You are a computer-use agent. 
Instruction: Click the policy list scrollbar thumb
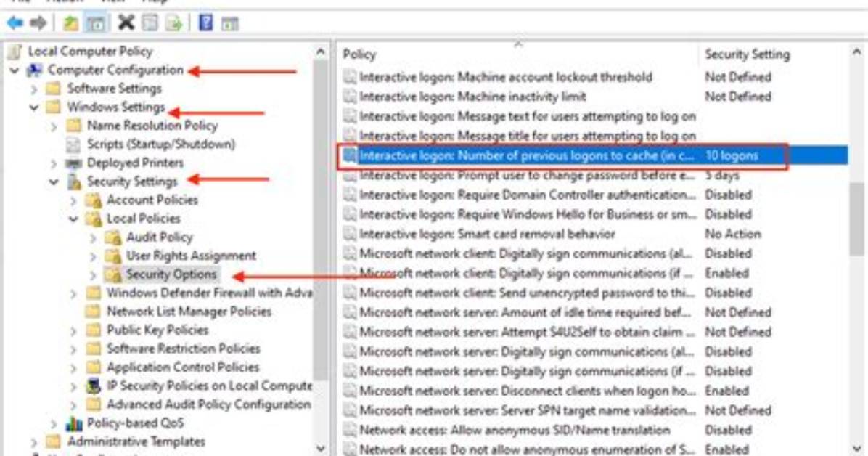(857, 219)
